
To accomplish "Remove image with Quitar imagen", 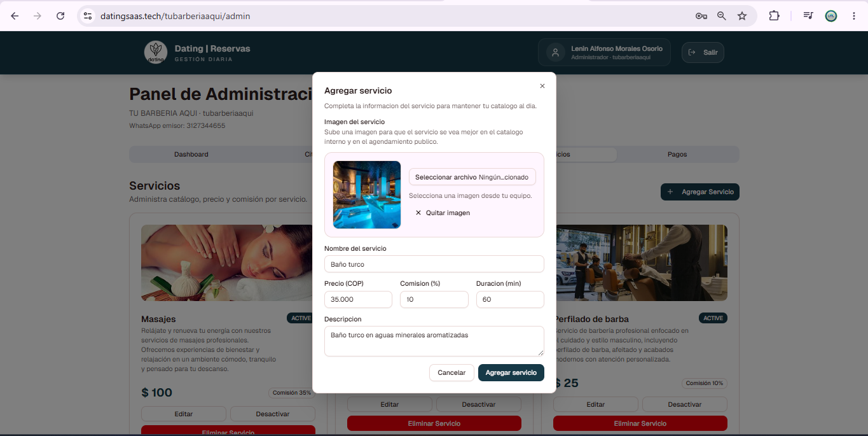I will 443,213.
